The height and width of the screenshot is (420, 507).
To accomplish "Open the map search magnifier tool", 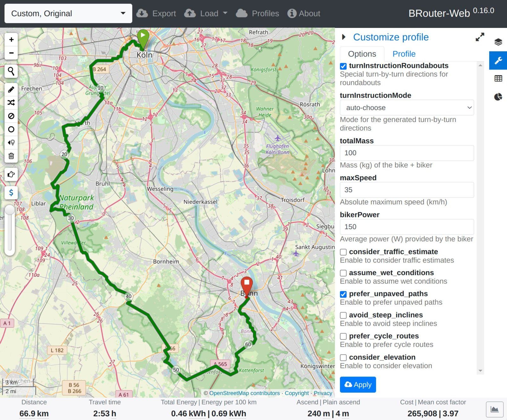I will [11, 71].
